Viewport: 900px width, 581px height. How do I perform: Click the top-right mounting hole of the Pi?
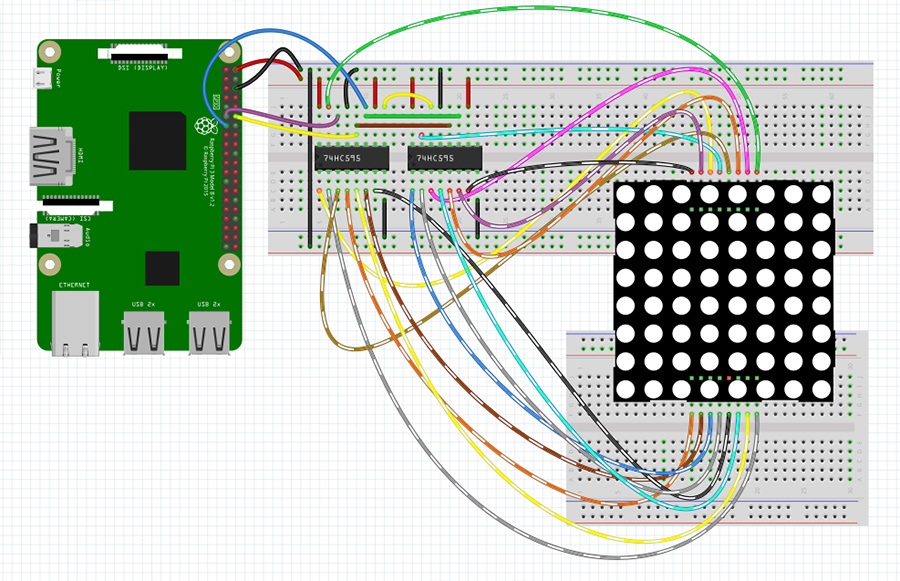tap(229, 52)
